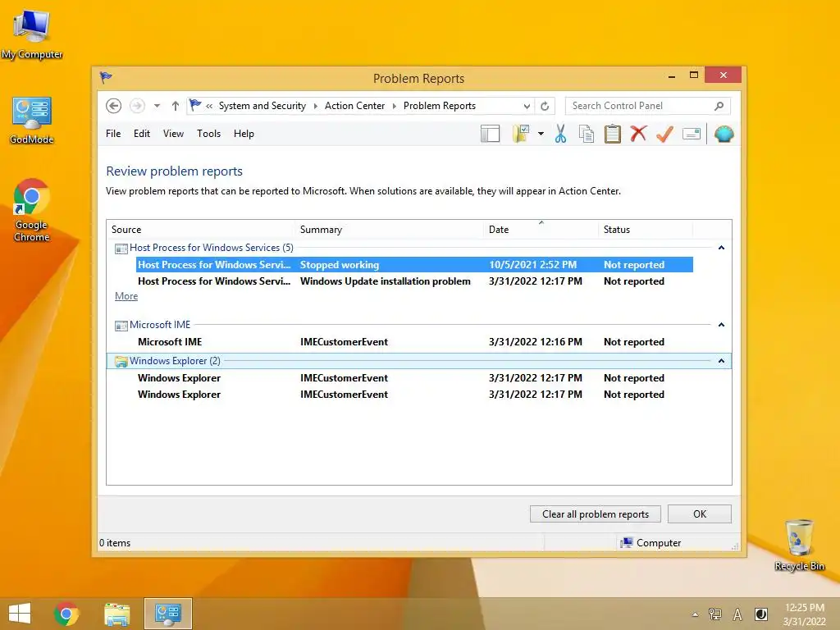Click the Problem Reports title bar flag icon
This screenshot has height=630, width=840.
tap(106, 78)
